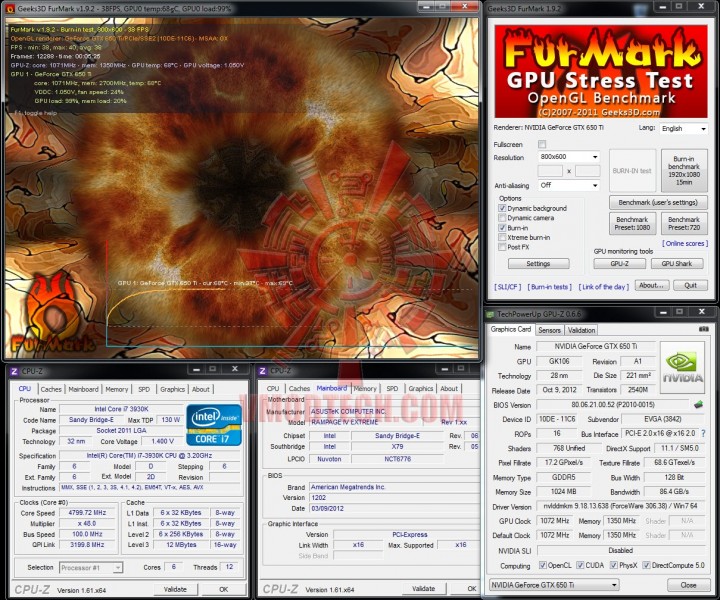The width and height of the screenshot is (720, 600).
Task: Click the GPU-Z camera screenshot icon
Action: (703, 329)
